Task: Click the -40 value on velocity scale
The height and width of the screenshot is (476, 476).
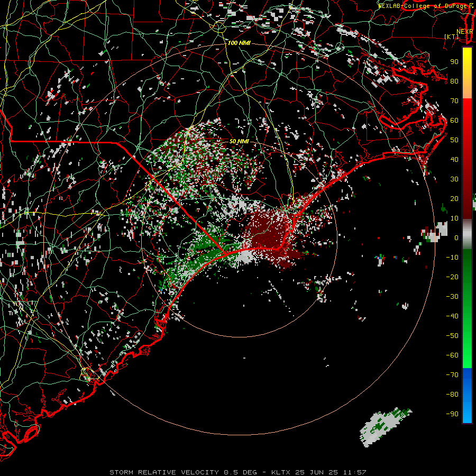Action: tap(452, 316)
